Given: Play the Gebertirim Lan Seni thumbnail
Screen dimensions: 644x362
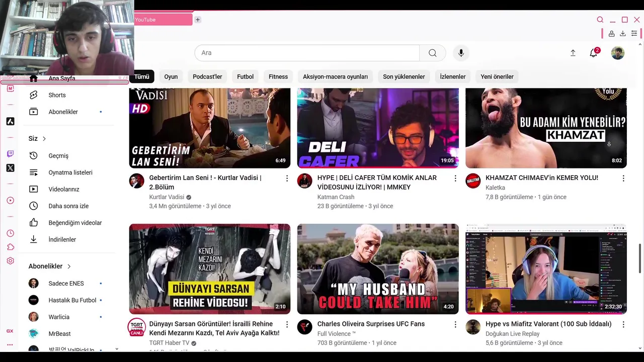Looking at the screenshot, I should 210,128.
